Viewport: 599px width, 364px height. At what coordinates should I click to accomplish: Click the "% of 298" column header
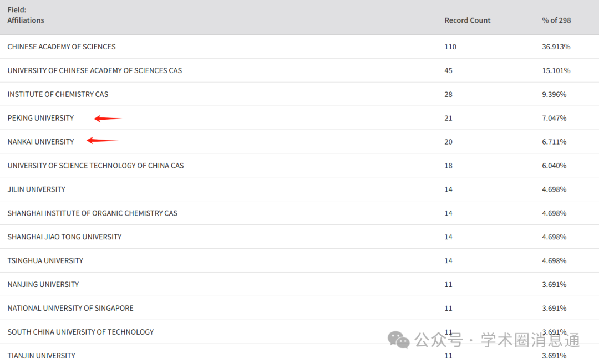[556, 20]
